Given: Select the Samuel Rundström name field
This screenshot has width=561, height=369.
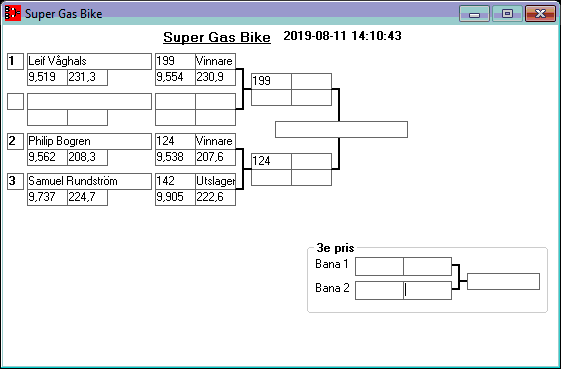Looking at the screenshot, I should [89, 181].
